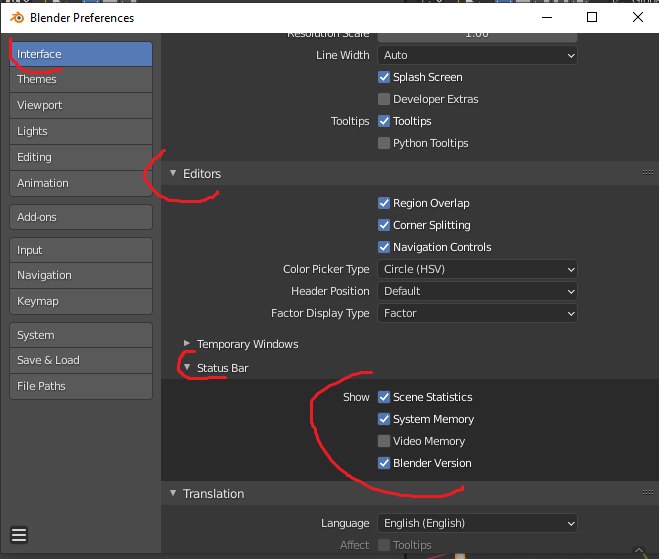Uncheck Scene Statistics in Status Bar
659x559 pixels.
[384, 397]
